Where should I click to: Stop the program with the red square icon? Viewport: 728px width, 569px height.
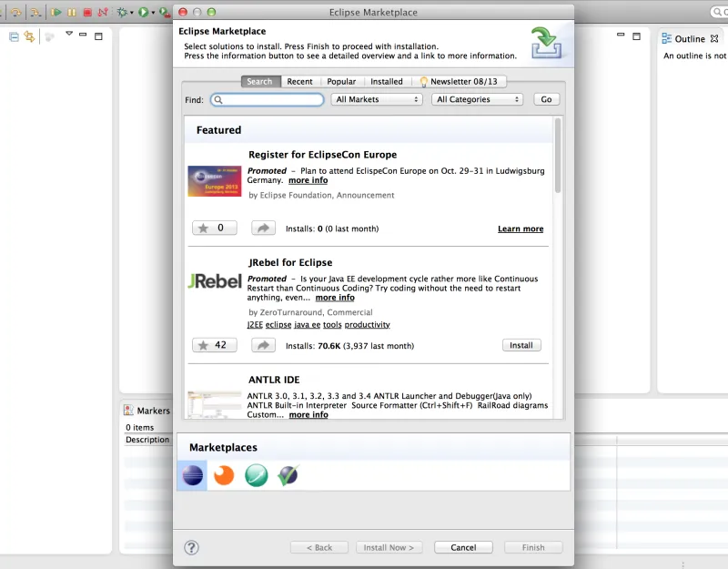point(87,12)
